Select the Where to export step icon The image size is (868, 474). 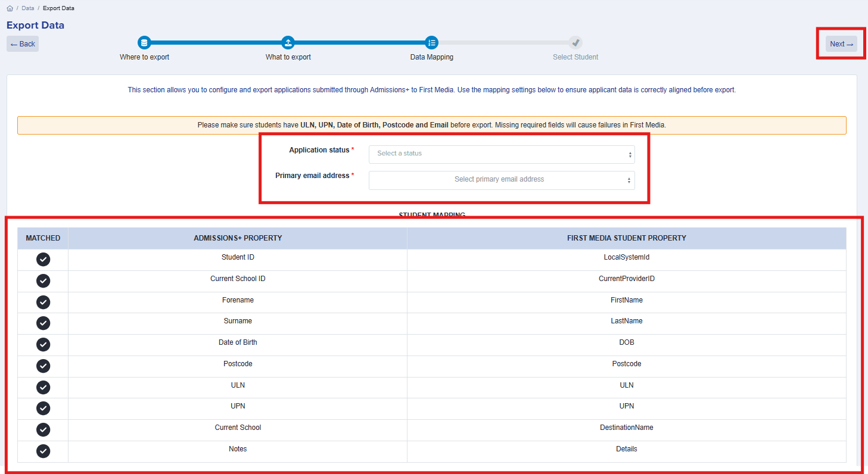(x=144, y=43)
